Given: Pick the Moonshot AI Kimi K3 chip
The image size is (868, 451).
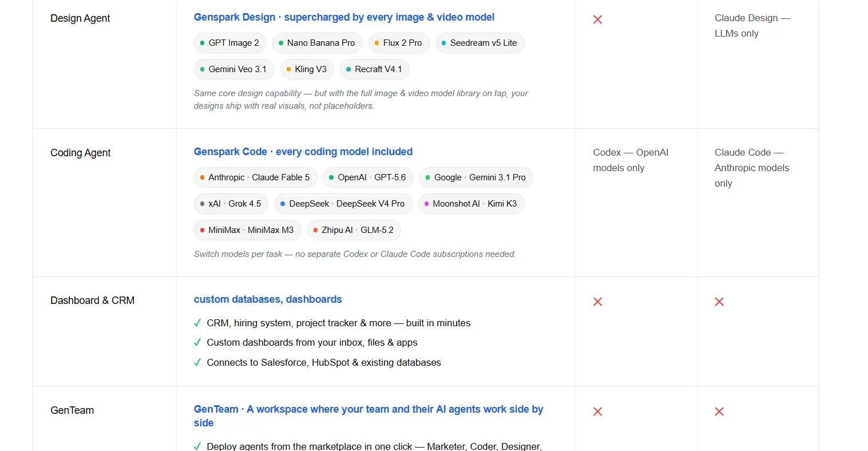Looking at the screenshot, I should 471,204.
